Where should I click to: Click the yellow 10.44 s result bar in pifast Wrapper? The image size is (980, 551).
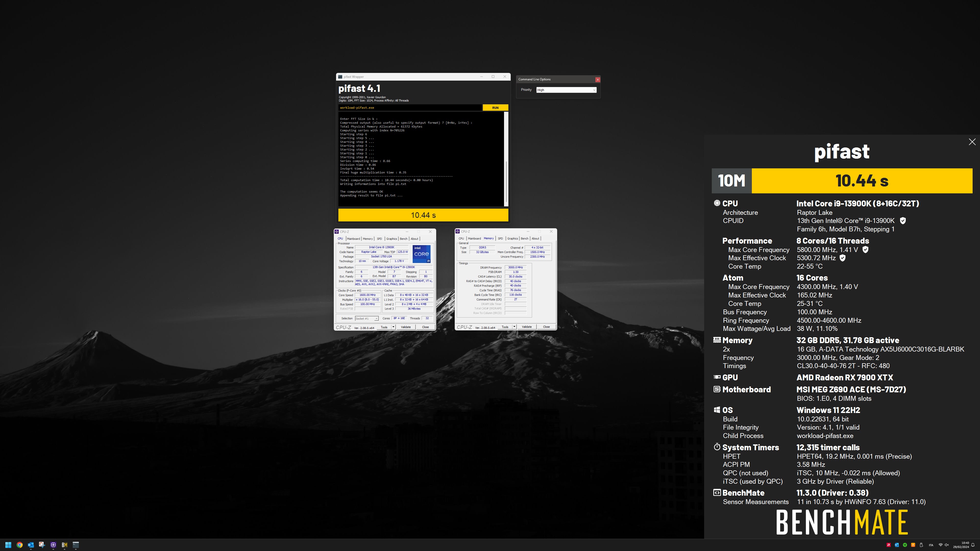click(423, 215)
